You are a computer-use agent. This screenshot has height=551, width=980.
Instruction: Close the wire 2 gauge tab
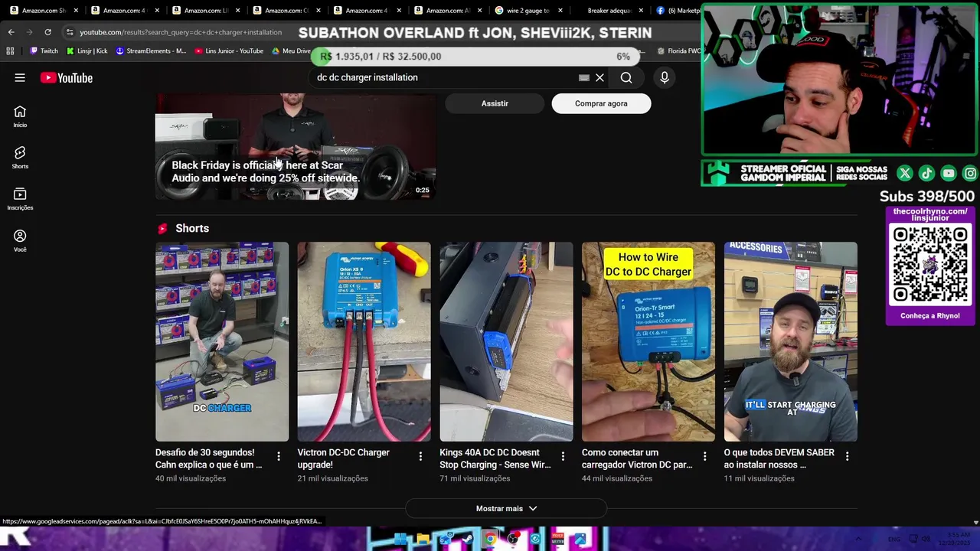tap(560, 11)
